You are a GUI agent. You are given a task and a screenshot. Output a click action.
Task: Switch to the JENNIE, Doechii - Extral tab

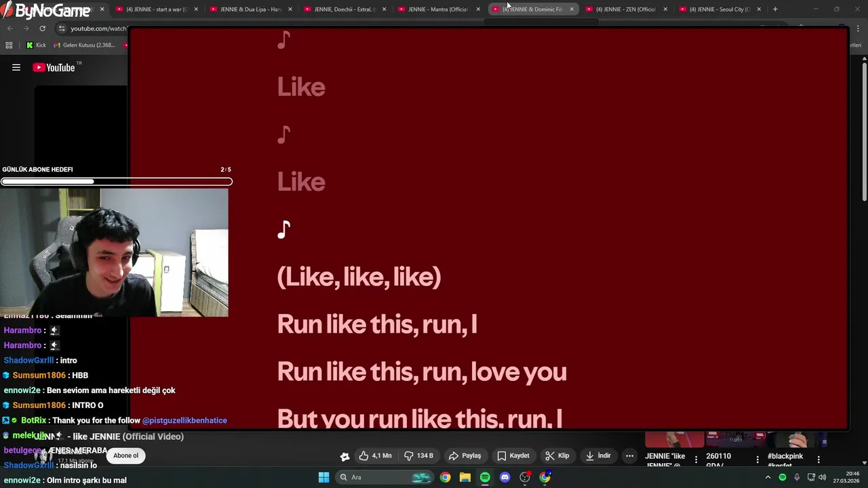coord(344,9)
